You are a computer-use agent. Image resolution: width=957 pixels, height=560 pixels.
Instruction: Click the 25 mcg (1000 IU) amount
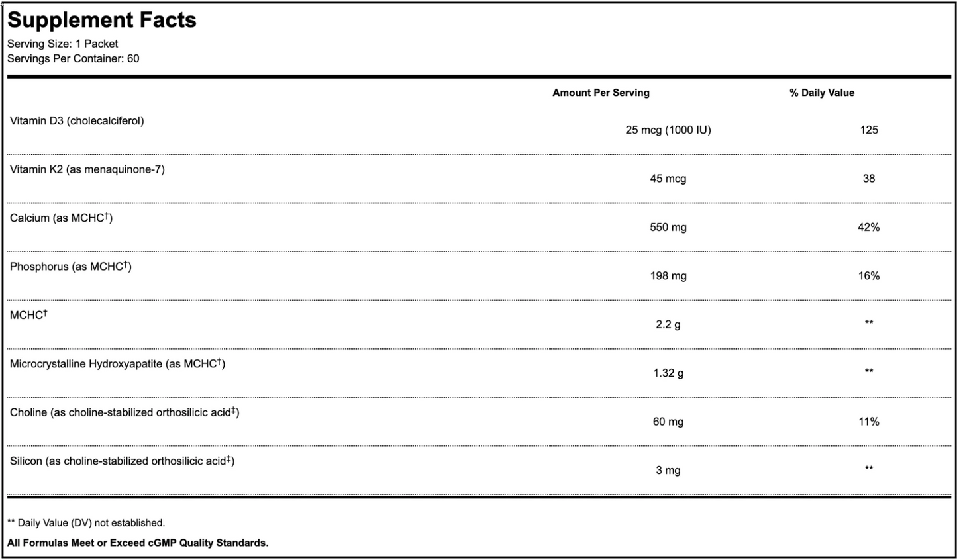668,130
